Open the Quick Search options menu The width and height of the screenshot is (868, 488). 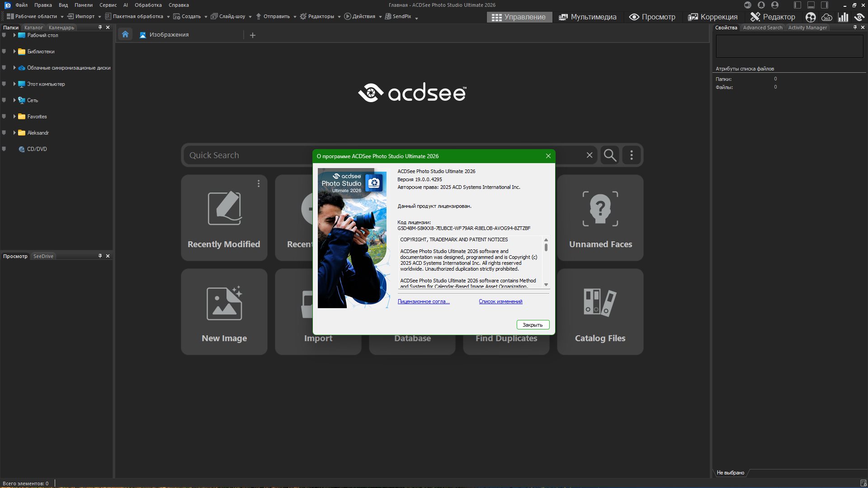632,155
